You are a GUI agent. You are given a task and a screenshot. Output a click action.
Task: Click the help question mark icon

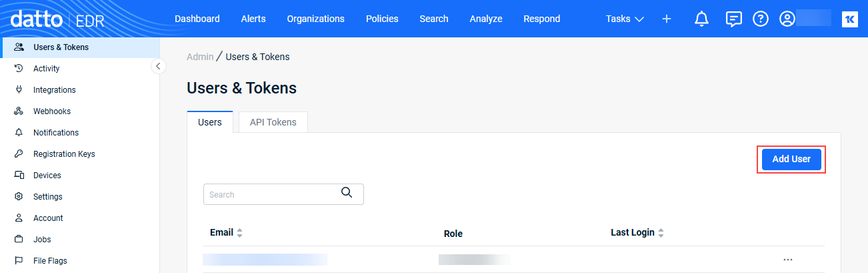(761, 19)
